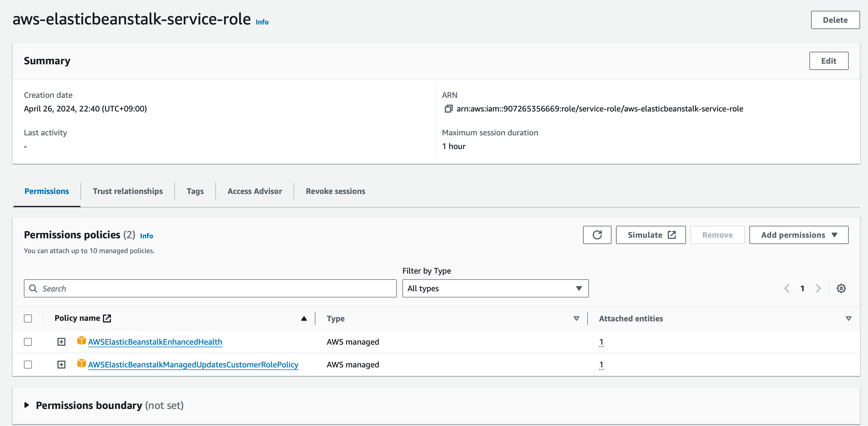Click the Remove policy button
Viewport: 868px width, 426px height.
click(x=717, y=235)
